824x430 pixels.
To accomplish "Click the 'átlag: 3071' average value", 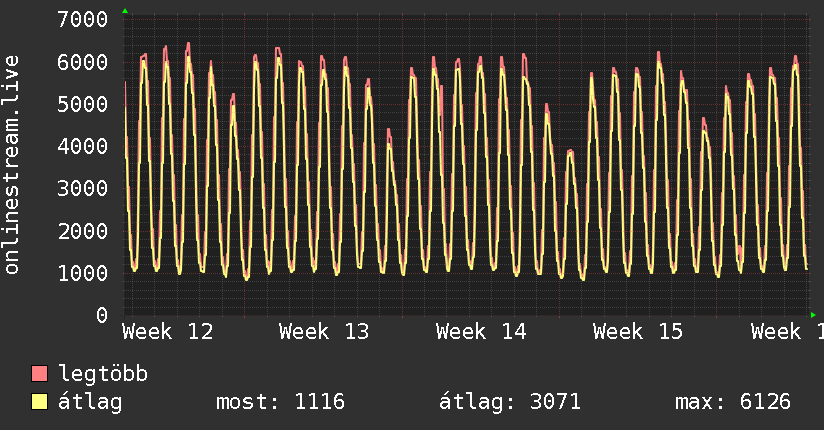I will click(x=510, y=403).
